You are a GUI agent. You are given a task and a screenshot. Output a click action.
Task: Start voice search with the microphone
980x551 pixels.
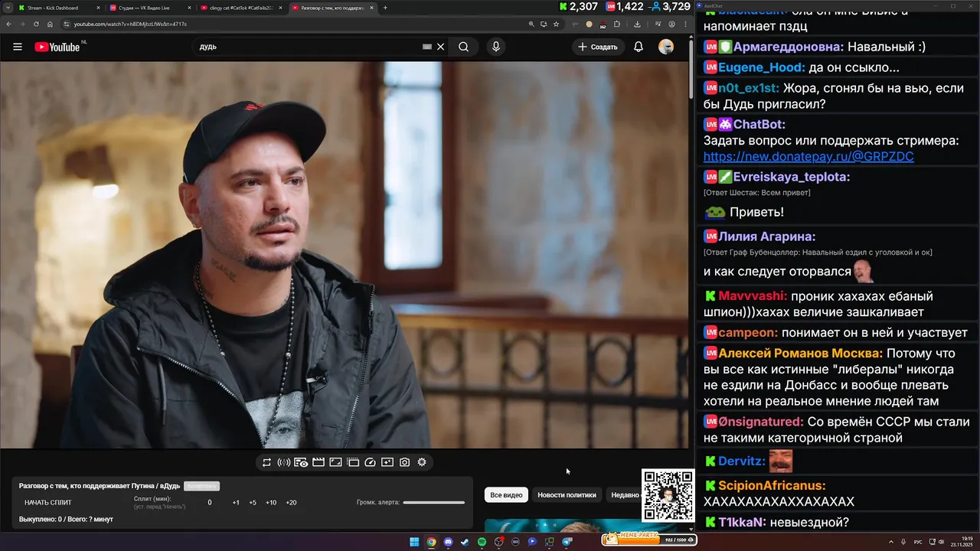pyautogui.click(x=496, y=47)
